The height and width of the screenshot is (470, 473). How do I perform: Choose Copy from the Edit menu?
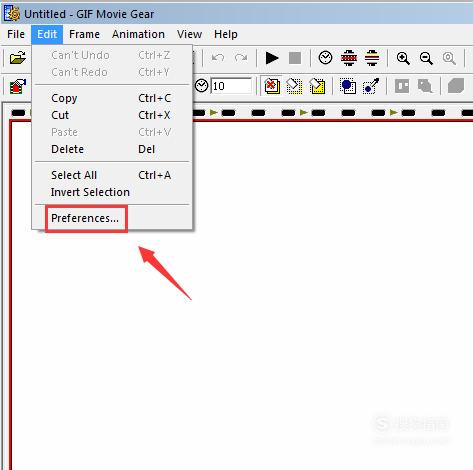[112, 98]
